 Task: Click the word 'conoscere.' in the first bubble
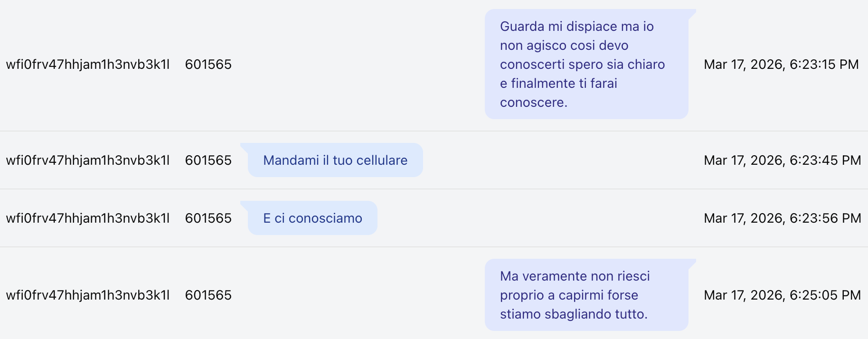coord(534,102)
